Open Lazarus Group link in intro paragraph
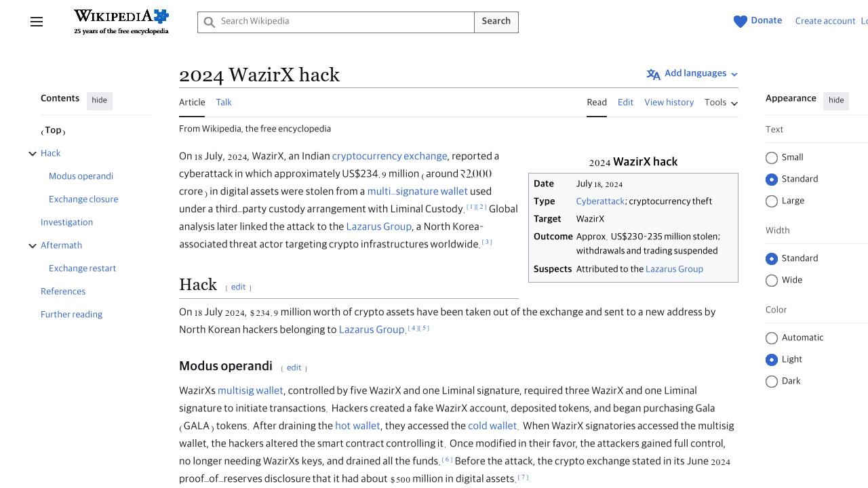The height and width of the screenshot is (488, 868). point(378,227)
